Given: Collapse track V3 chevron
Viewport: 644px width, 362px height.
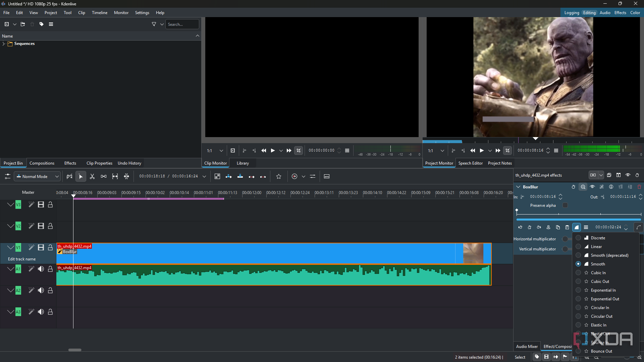Looking at the screenshot, I should click(x=11, y=204).
